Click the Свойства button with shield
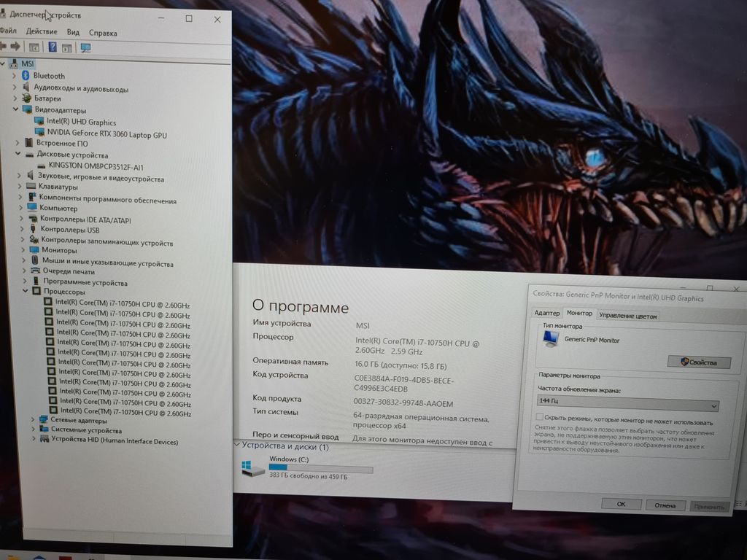This screenshot has width=747, height=560. tap(699, 362)
